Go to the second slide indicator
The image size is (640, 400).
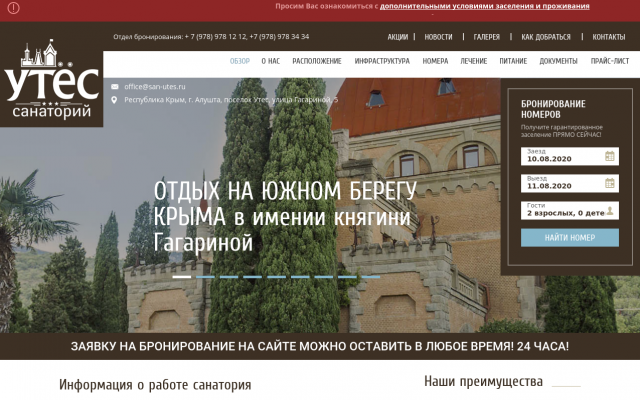[205, 277]
